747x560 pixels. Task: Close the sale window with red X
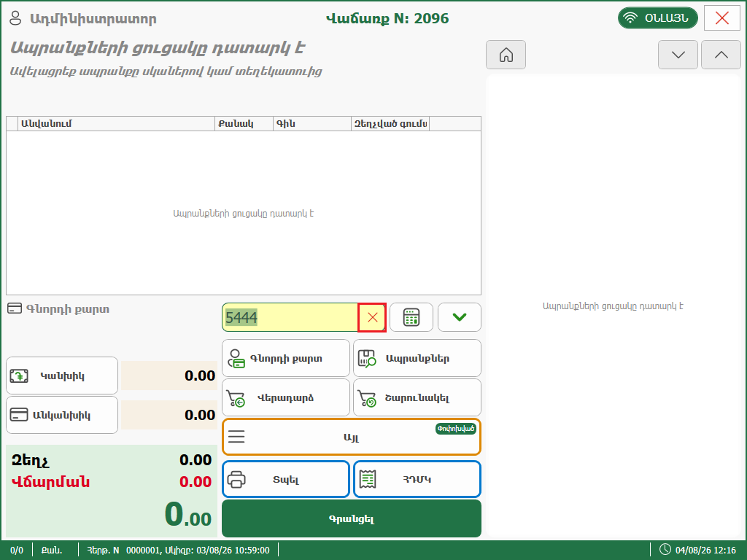(721, 18)
